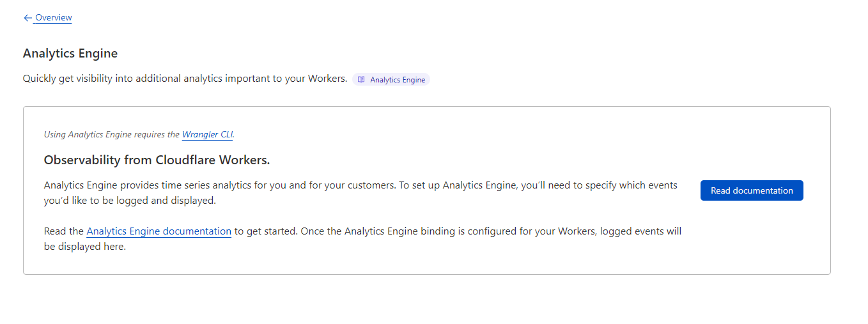Click the book icon in Analytics Engine badge
This screenshot has width=868, height=324.
(x=361, y=80)
